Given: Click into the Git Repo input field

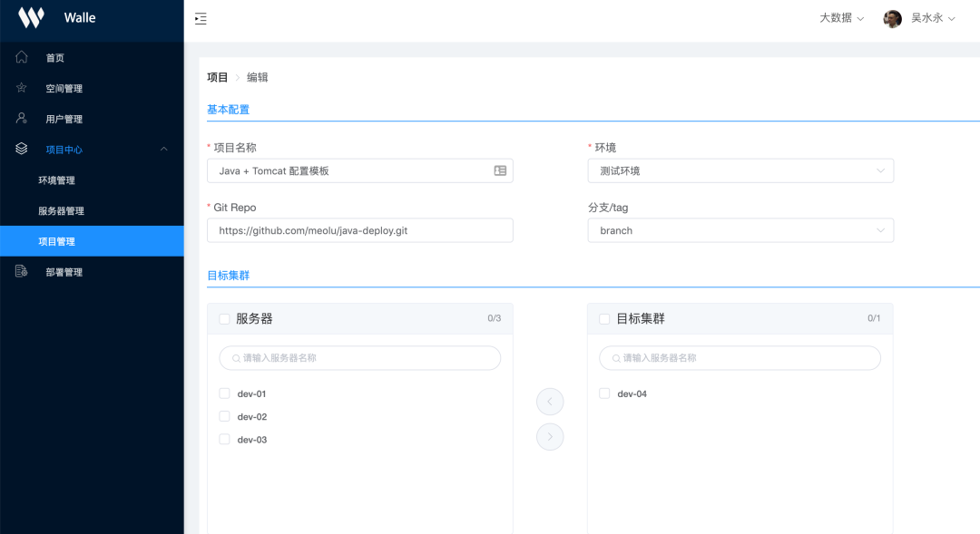Looking at the screenshot, I should pos(360,230).
